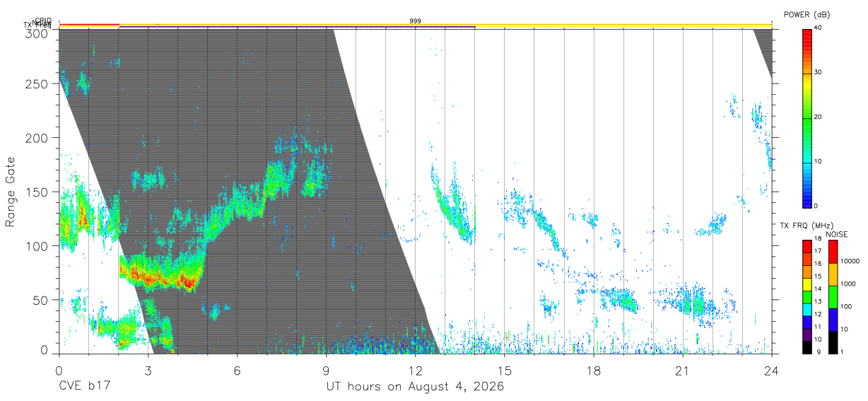Click the 16 label on TX FRQ scale
Viewport: 868px width, 401px height.
tap(817, 264)
